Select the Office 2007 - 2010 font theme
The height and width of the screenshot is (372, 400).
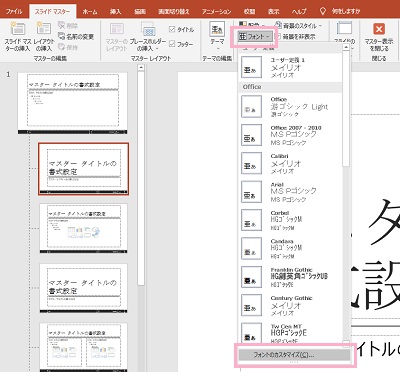pyautogui.click(x=290, y=135)
